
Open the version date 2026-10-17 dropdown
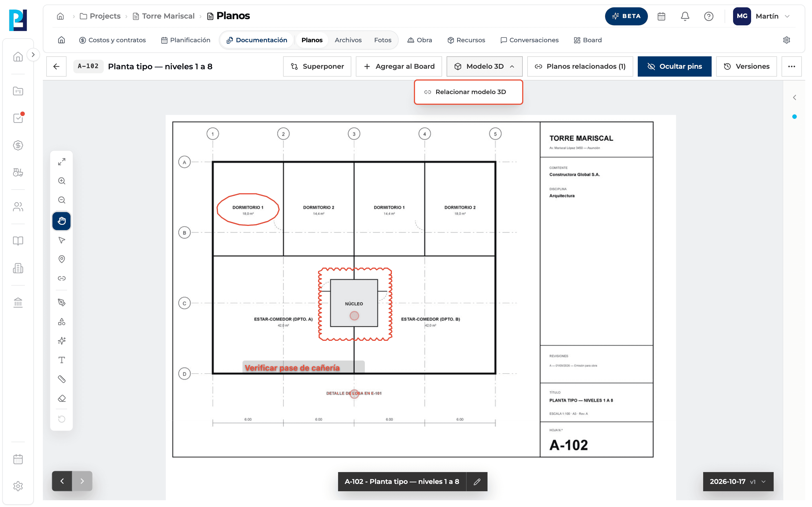coord(738,482)
